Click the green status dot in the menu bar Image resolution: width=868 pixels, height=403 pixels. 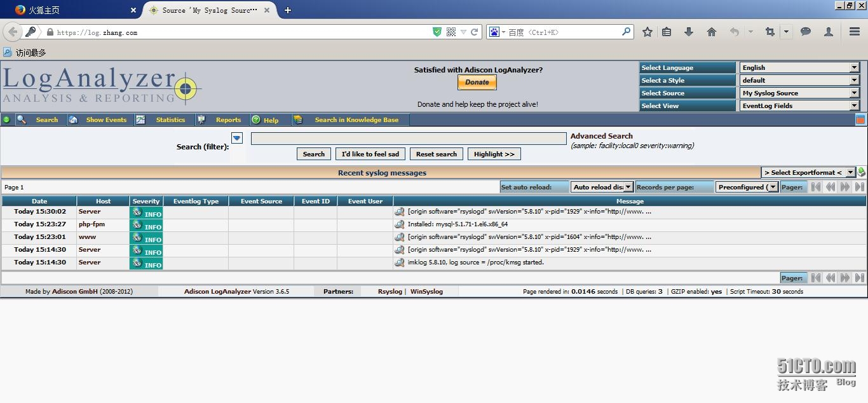[x=6, y=120]
